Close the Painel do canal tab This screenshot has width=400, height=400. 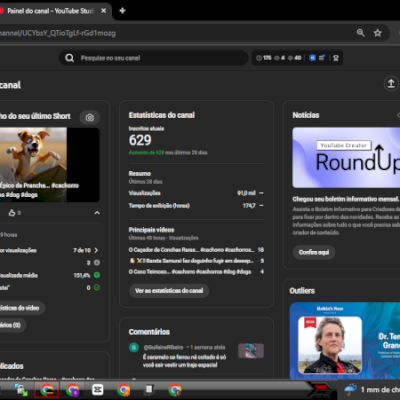click(104, 11)
